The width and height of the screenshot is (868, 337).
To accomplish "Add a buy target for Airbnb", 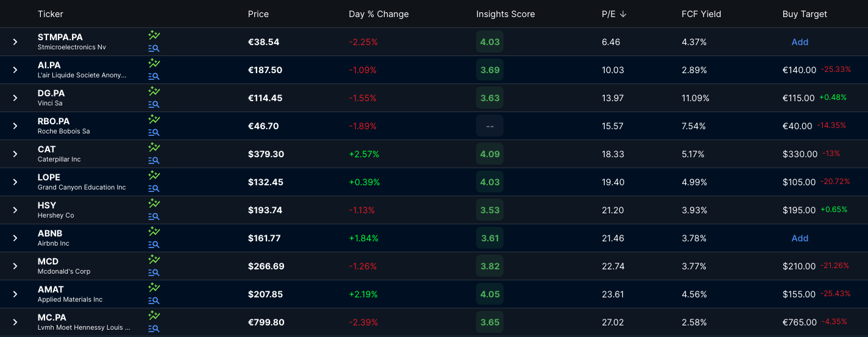I will [800, 238].
